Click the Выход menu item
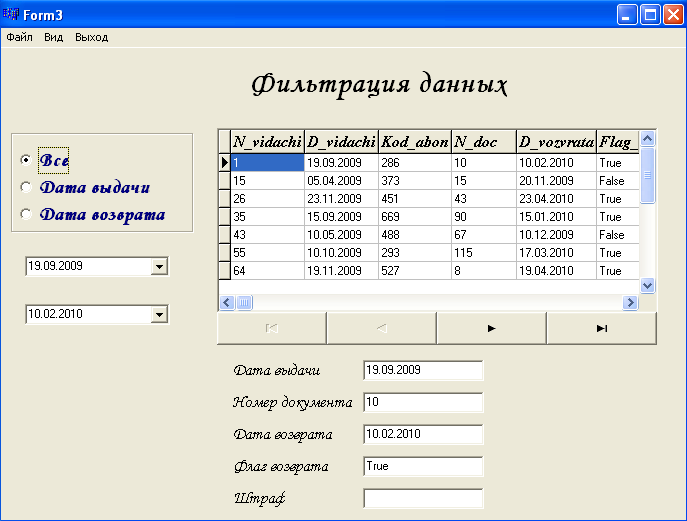687x521 pixels. [91, 37]
